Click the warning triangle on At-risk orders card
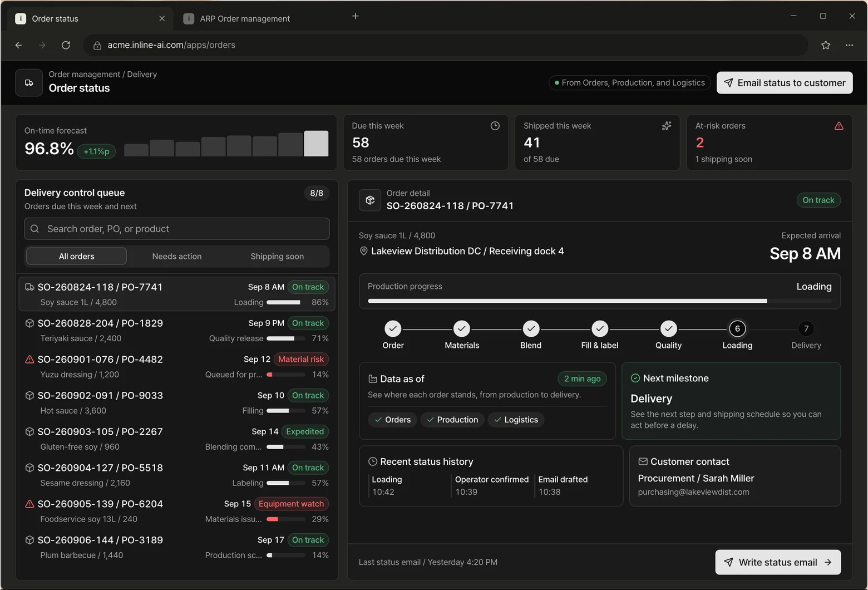The image size is (868, 590). click(x=839, y=126)
